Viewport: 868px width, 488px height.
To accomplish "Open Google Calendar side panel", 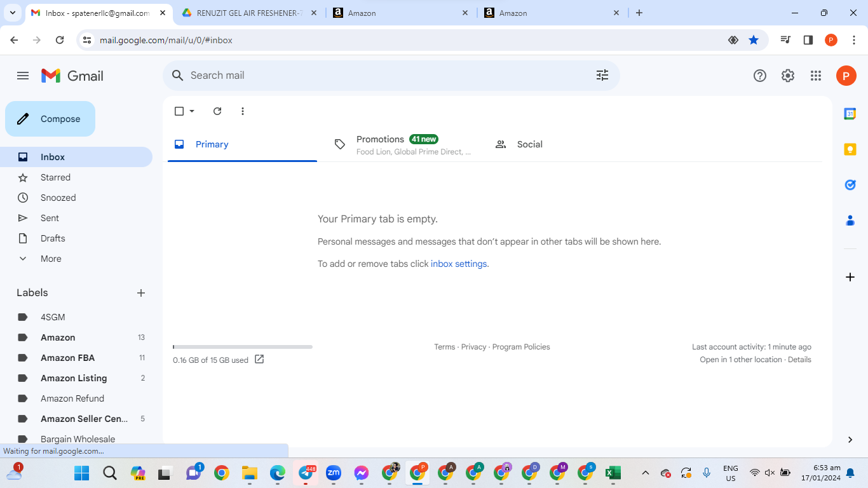I will [x=850, y=114].
